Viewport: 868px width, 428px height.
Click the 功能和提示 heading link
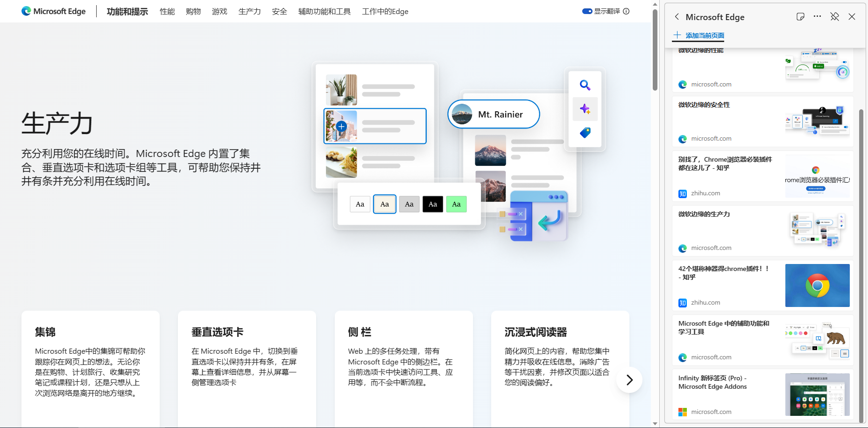click(127, 11)
